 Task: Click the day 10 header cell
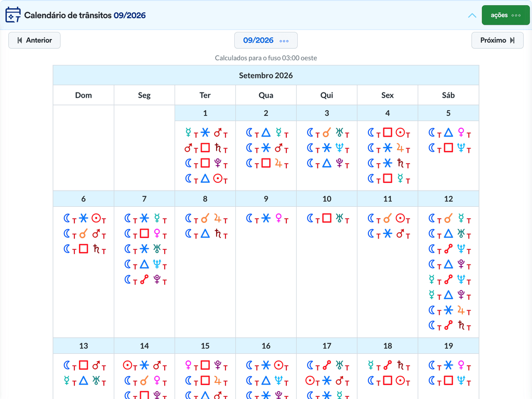tap(327, 199)
